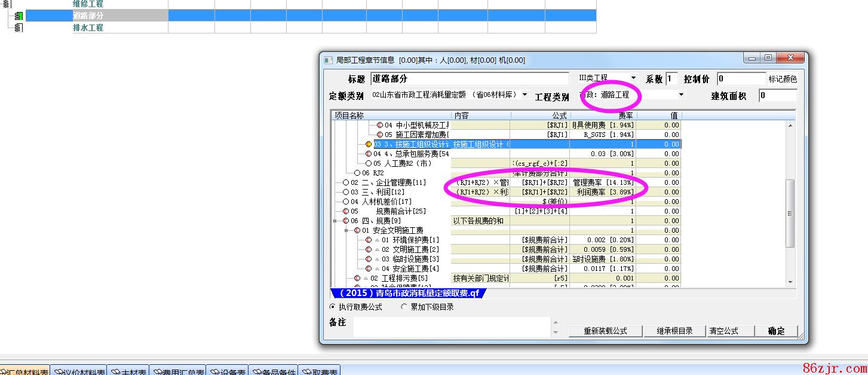Viewport: 868px width, 375px height.
Task: Open the 工程类别 dropdown for 道路工程
Action: [681, 94]
